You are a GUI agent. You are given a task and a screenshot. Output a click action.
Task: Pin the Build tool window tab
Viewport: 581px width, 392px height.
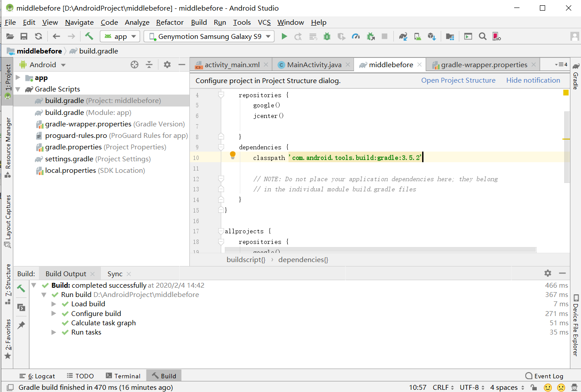21,325
